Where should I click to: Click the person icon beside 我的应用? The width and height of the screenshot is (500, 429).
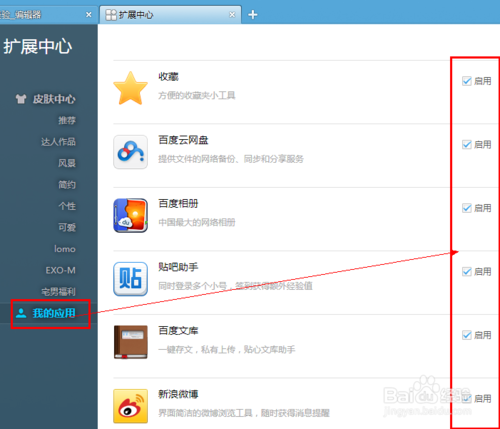tap(21, 313)
